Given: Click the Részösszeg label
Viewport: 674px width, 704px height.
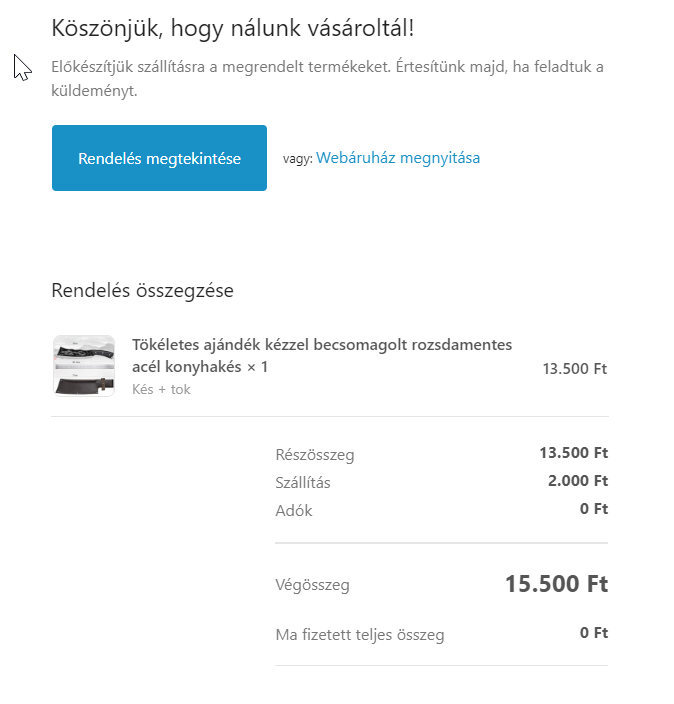Looking at the screenshot, I should [x=315, y=455].
